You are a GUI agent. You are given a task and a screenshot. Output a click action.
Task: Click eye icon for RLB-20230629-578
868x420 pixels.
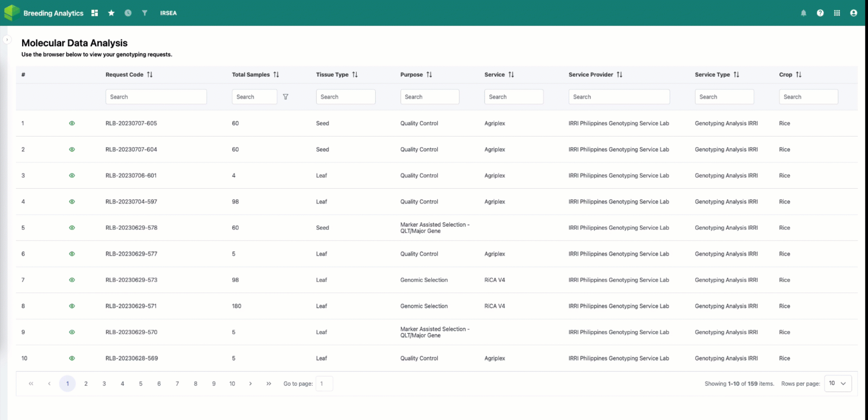tap(72, 228)
